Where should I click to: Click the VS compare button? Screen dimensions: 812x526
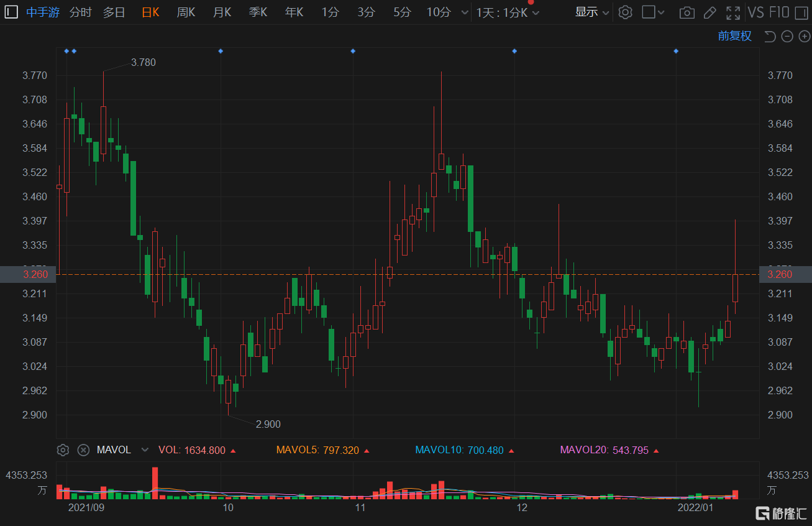[755, 12]
